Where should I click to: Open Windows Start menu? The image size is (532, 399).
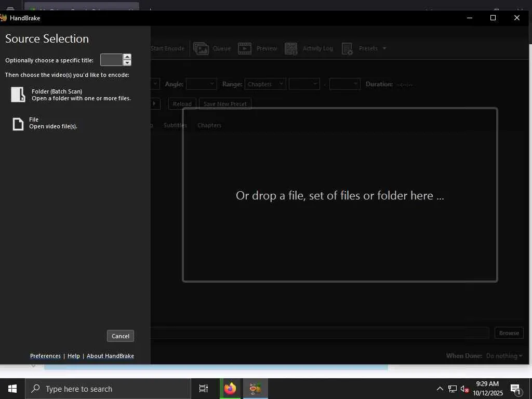pyautogui.click(x=12, y=389)
